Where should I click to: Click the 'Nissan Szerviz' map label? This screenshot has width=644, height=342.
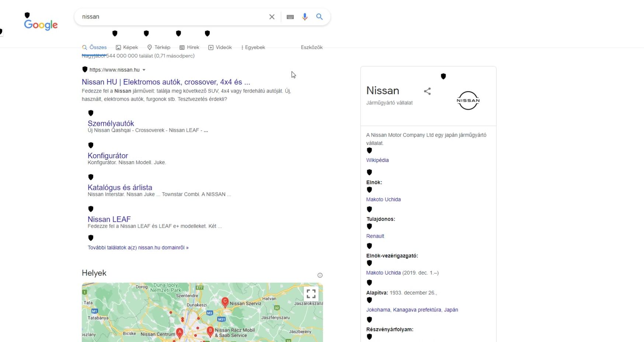246,303
